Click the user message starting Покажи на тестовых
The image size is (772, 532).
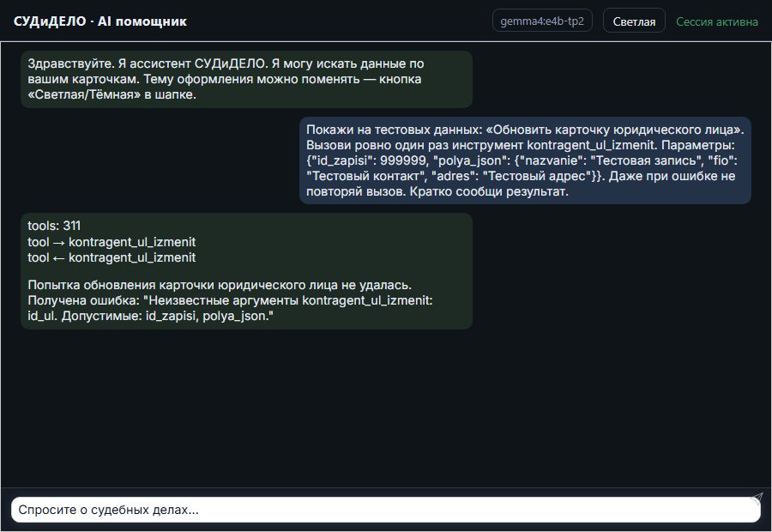[525, 160]
